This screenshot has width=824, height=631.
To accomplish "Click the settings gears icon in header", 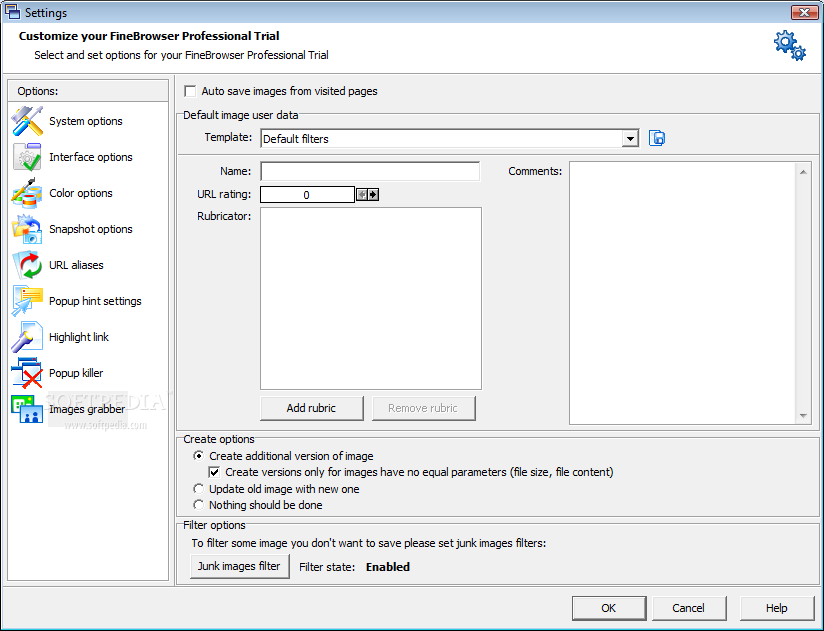I will coord(789,45).
